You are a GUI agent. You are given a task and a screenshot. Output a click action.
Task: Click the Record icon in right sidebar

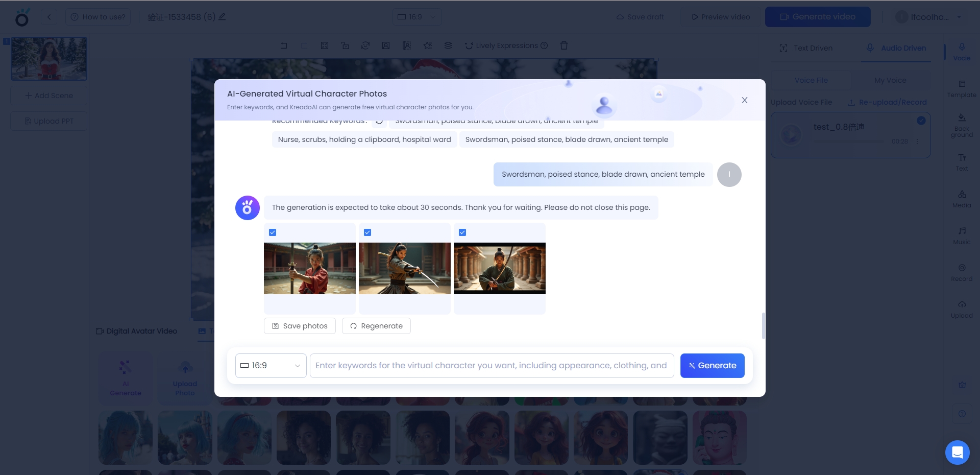(x=962, y=272)
